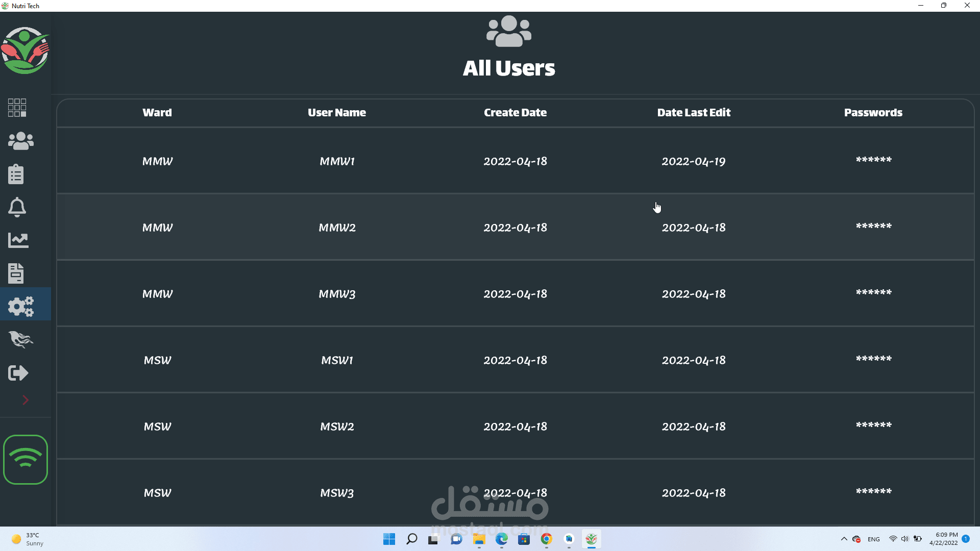Open the users group sidebar icon
This screenshot has height=551, width=980.
21,141
